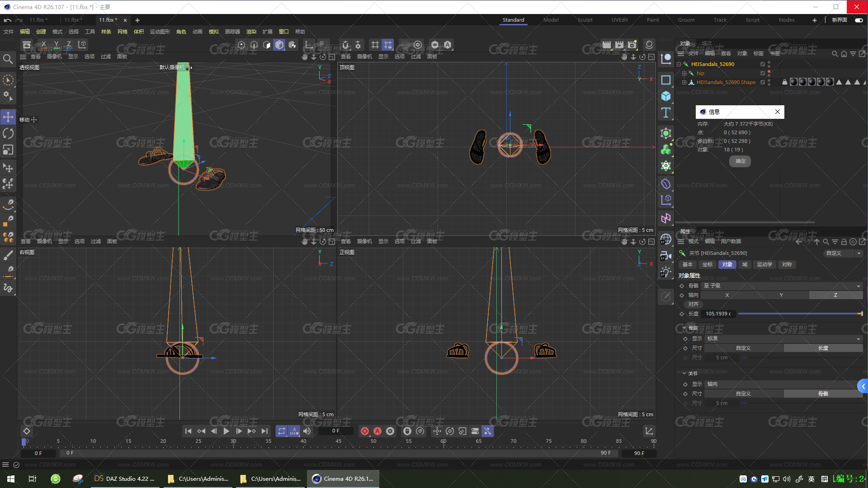Click the 对齐 button

point(693,305)
